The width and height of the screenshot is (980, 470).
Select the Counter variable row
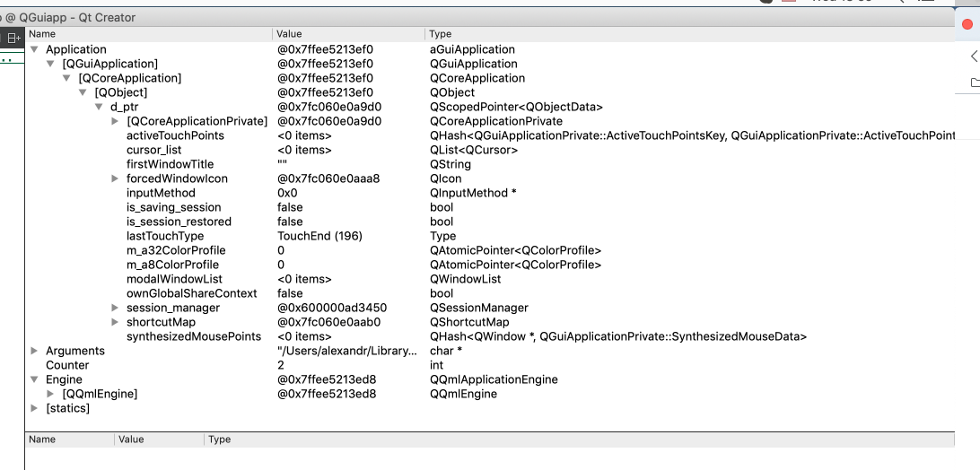pos(67,365)
